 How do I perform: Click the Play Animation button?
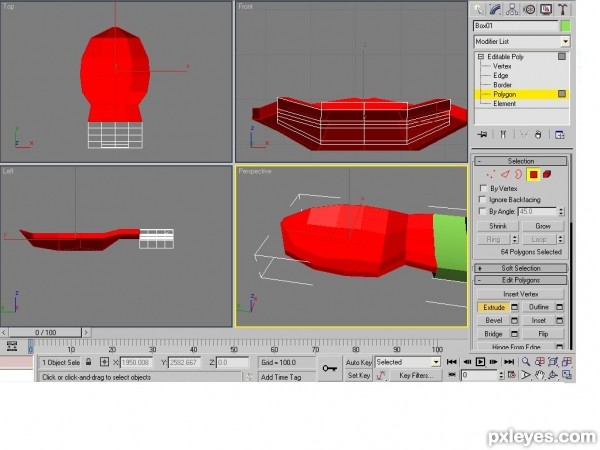pos(480,362)
